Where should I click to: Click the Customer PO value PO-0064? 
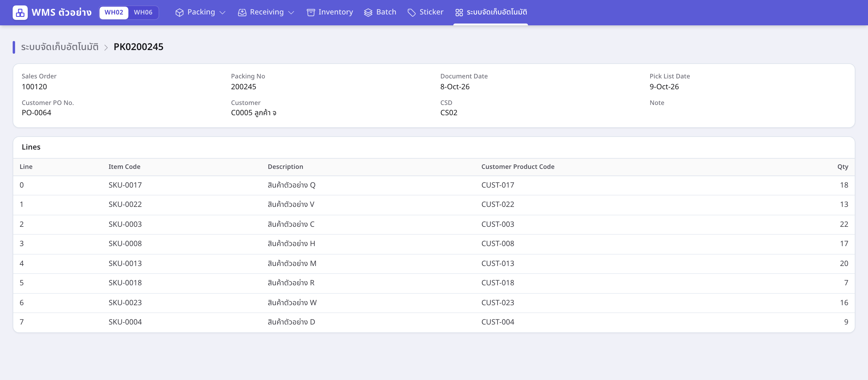[36, 112]
